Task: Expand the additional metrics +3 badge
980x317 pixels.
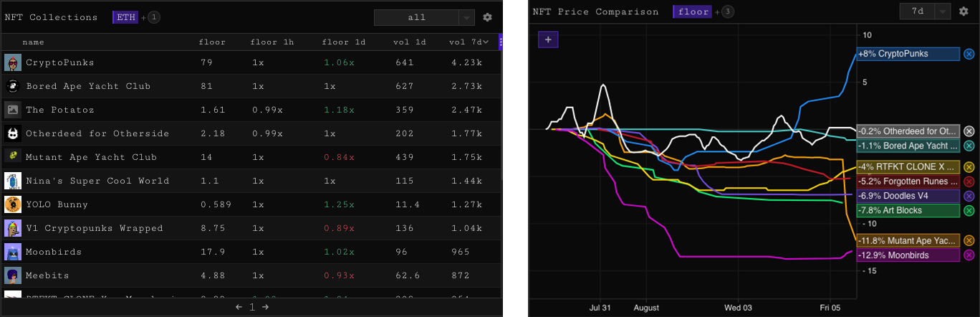Action: [727, 11]
